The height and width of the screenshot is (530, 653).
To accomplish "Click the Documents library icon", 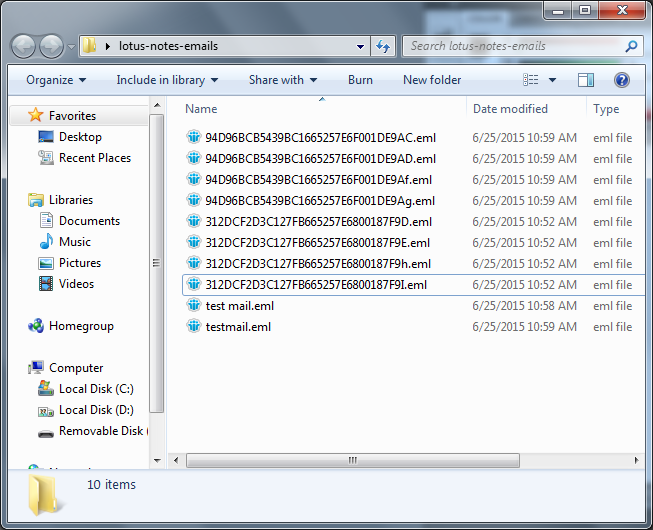I will [46, 221].
